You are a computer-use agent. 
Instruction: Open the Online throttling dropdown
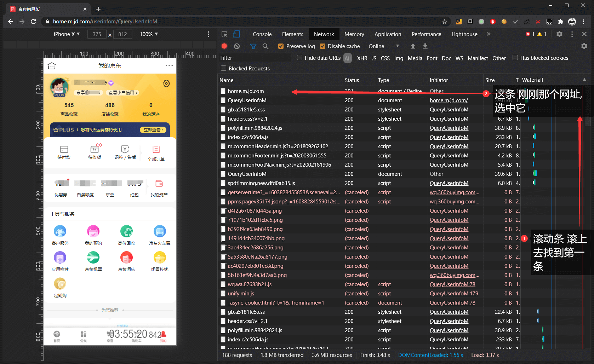[384, 46]
